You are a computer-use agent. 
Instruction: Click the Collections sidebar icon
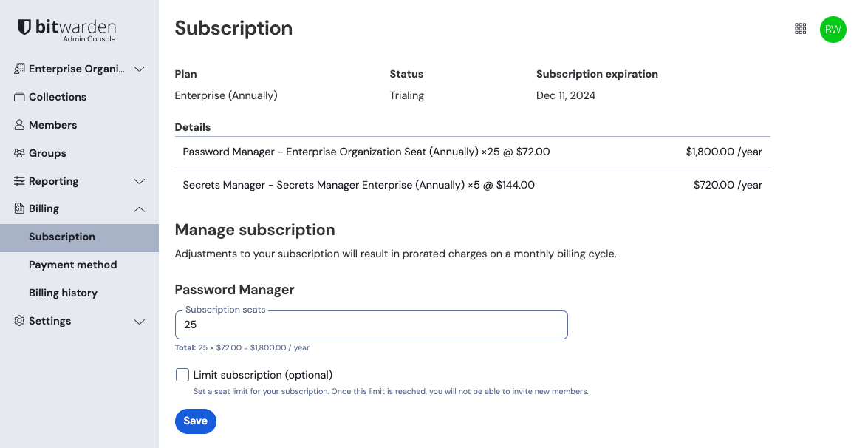(x=19, y=97)
